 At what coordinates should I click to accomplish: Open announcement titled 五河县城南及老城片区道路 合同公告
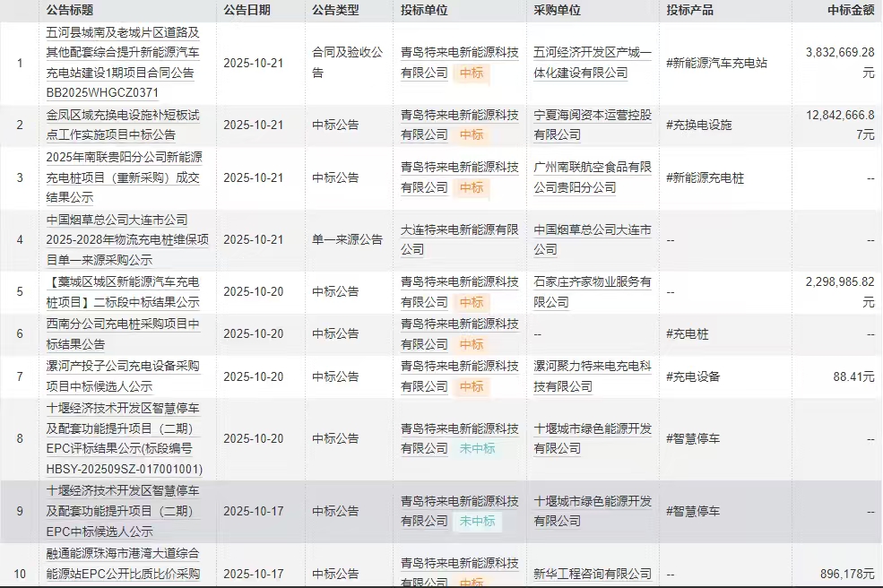coord(123,63)
